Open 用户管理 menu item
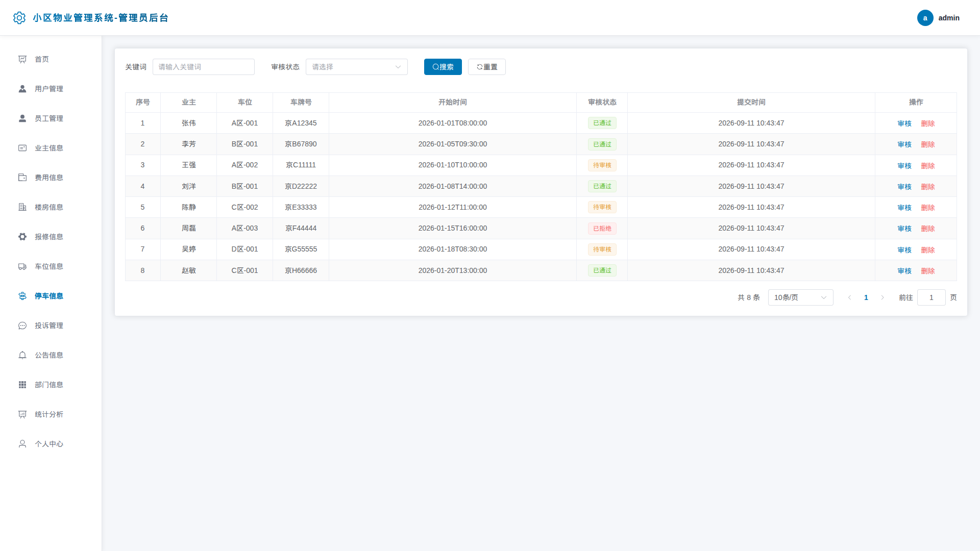This screenshot has height=551, width=980. click(x=51, y=89)
